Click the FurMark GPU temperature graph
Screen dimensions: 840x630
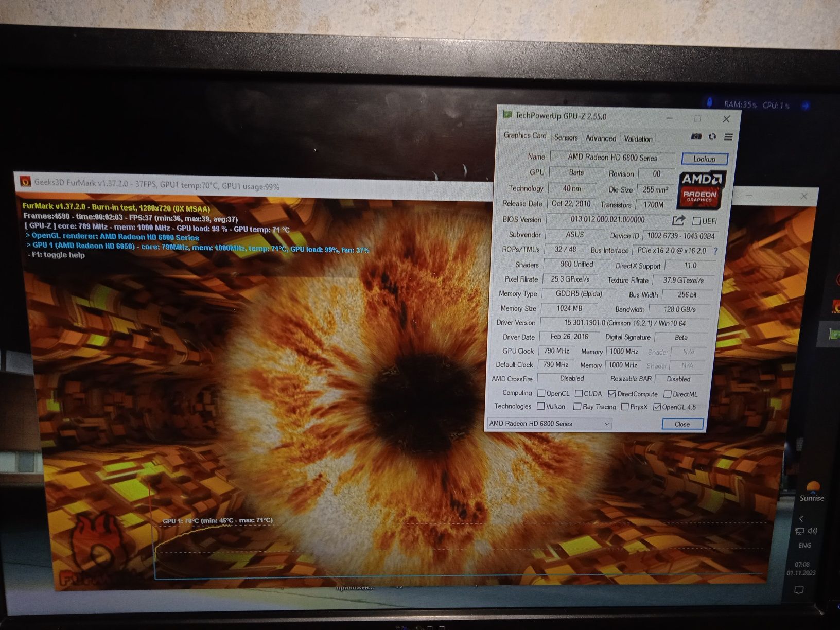(461, 548)
